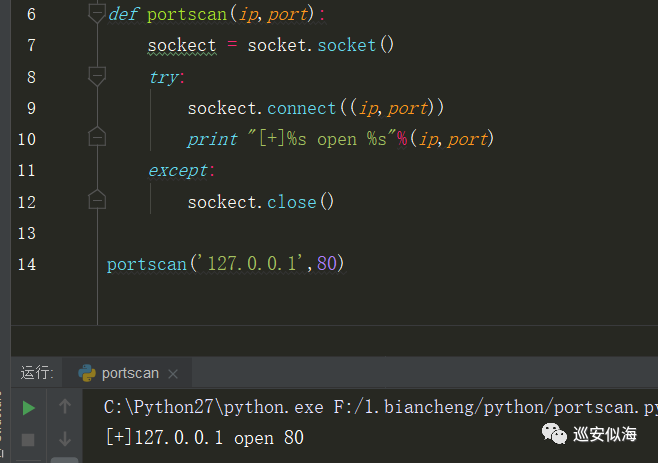The width and height of the screenshot is (658, 463).
Task: Click the down arrow in run panel
Action: click(65, 438)
